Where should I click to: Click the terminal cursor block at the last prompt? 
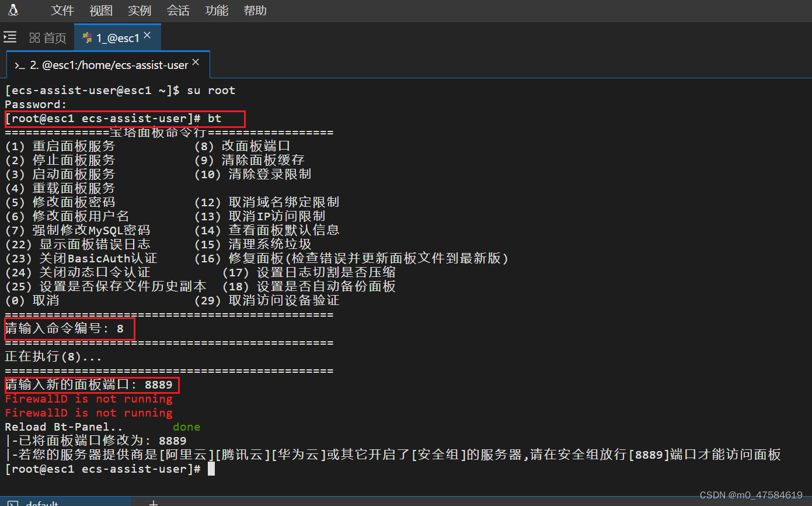tap(211, 469)
